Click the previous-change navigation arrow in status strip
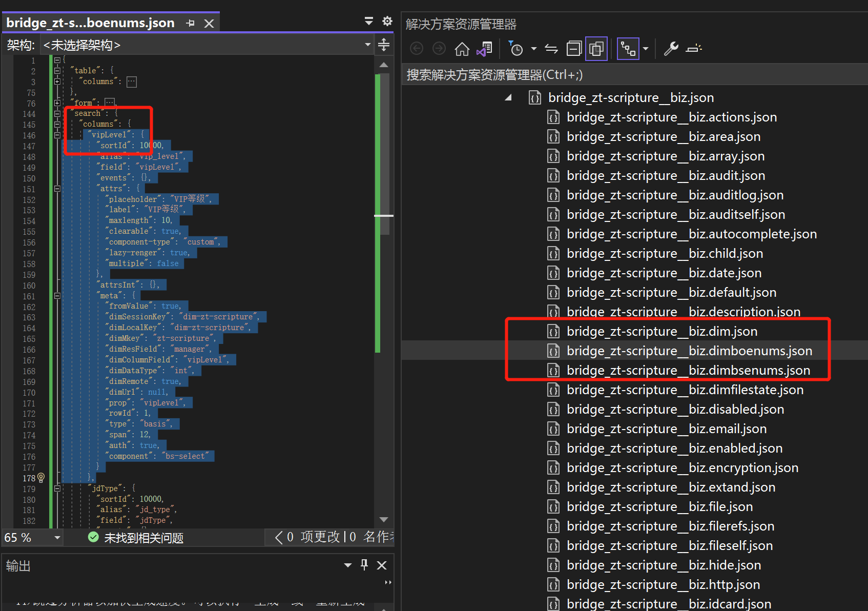This screenshot has height=611, width=868. (x=279, y=537)
